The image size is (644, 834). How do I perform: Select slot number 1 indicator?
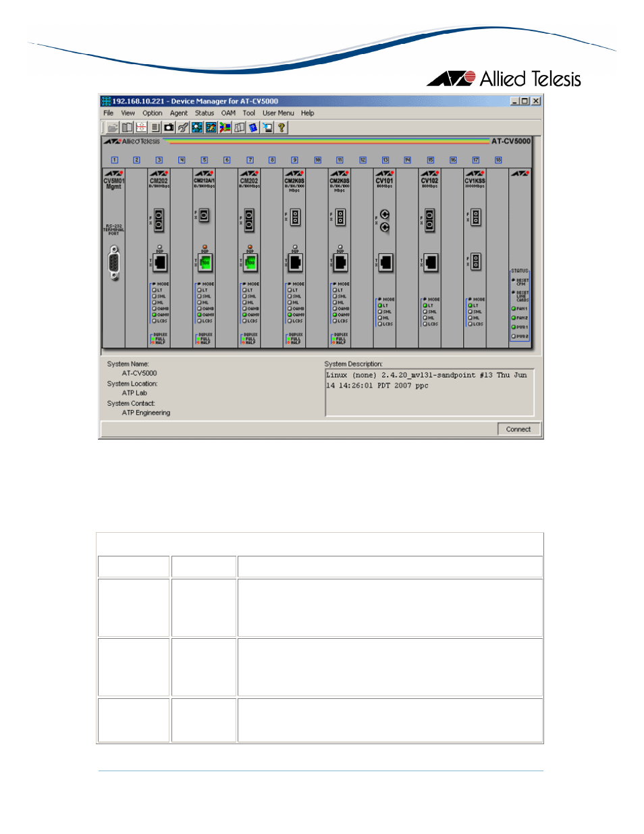tap(114, 160)
